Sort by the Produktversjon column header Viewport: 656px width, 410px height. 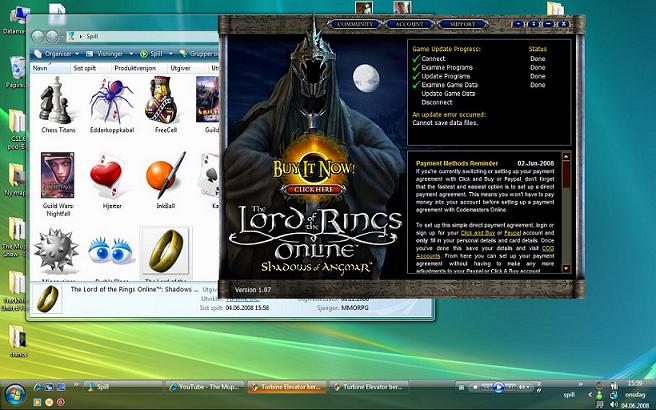click(139, 68)
